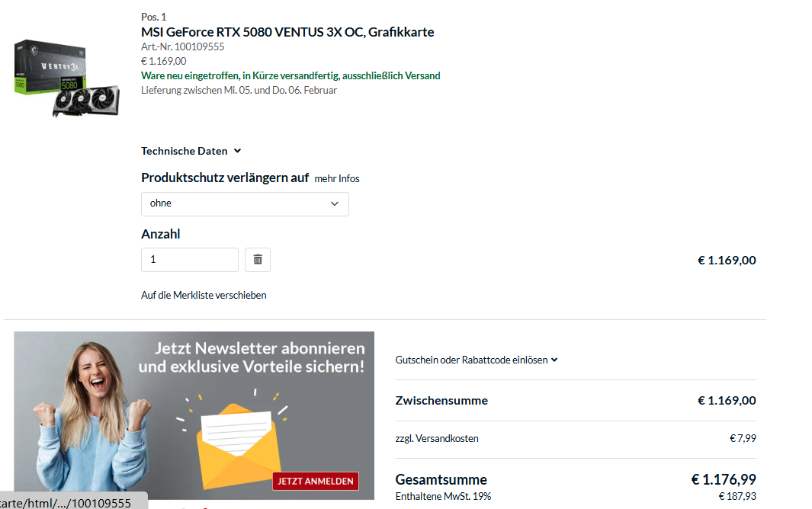Click the availability note 'Ware neu eingetroffen'
The width and height of the screenshot is (812, 509).
tap(290, 75)
